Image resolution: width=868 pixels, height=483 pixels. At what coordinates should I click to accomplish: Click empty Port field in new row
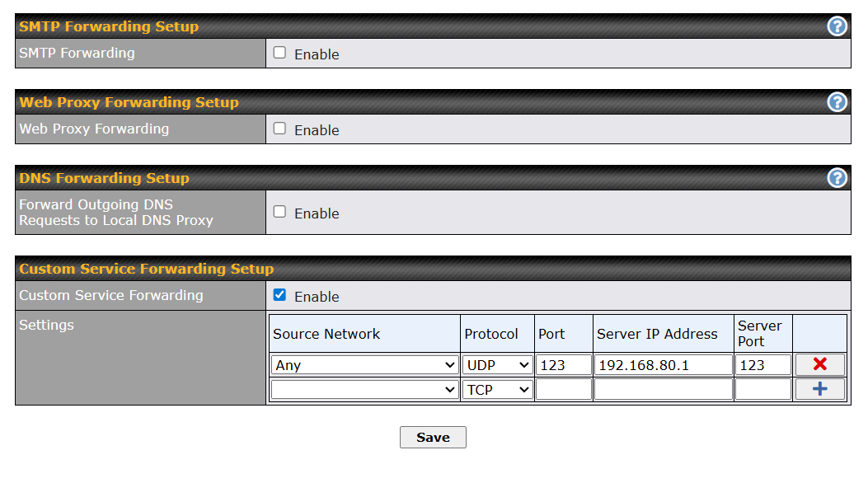coord(564,390)
